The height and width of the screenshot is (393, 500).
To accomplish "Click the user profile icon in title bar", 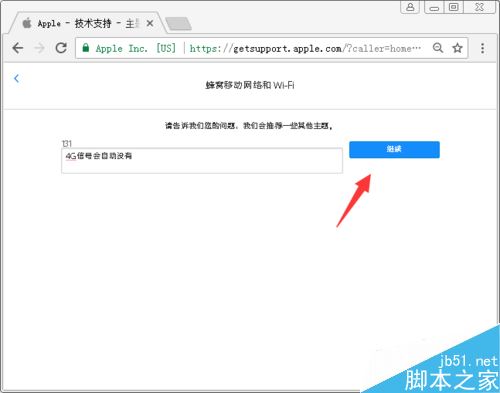I will point(410,7).
